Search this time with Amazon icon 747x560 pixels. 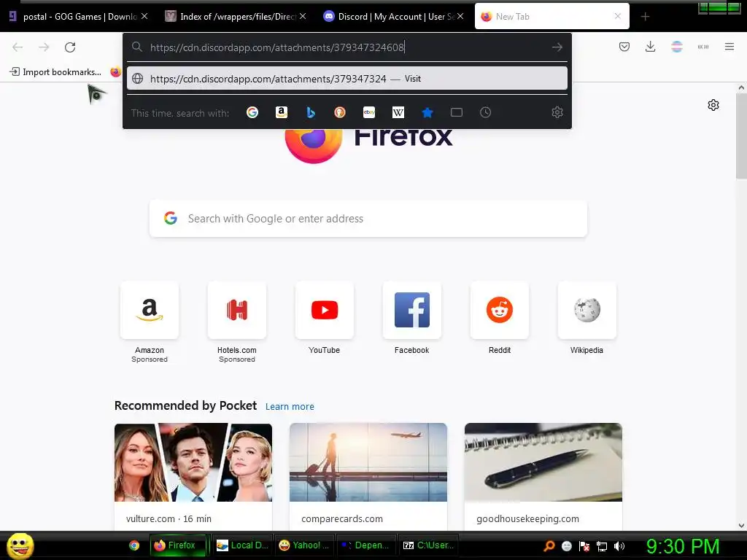[x=281, y=112]
